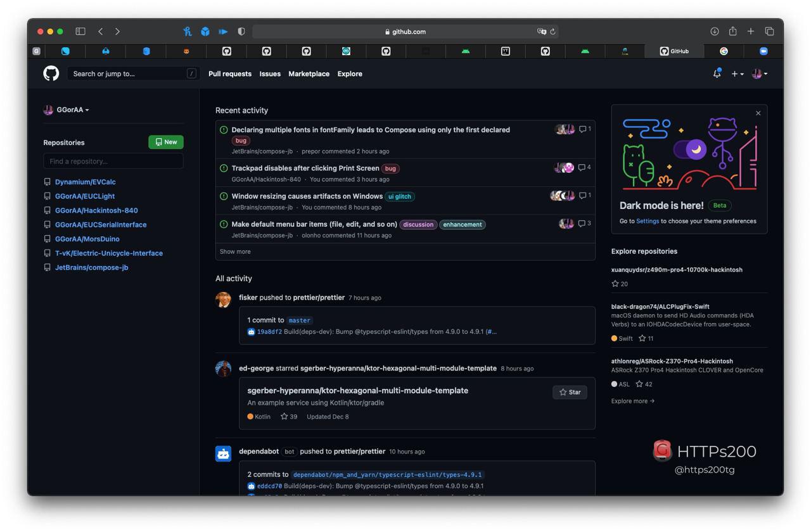This screenshot has width=811, height=532.
Task: Toggle the Safari sidebar button
Action: (80, 31)
